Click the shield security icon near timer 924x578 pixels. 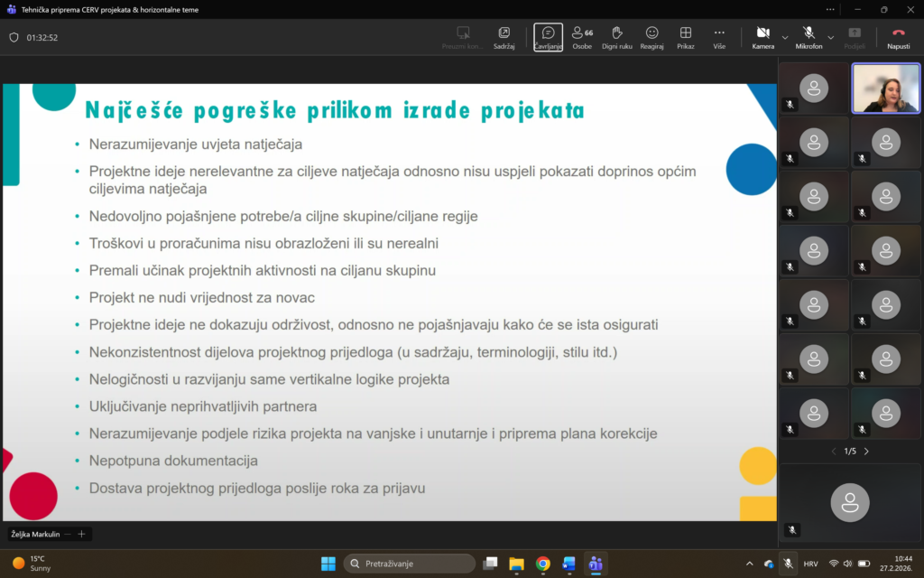pos(14,38)
